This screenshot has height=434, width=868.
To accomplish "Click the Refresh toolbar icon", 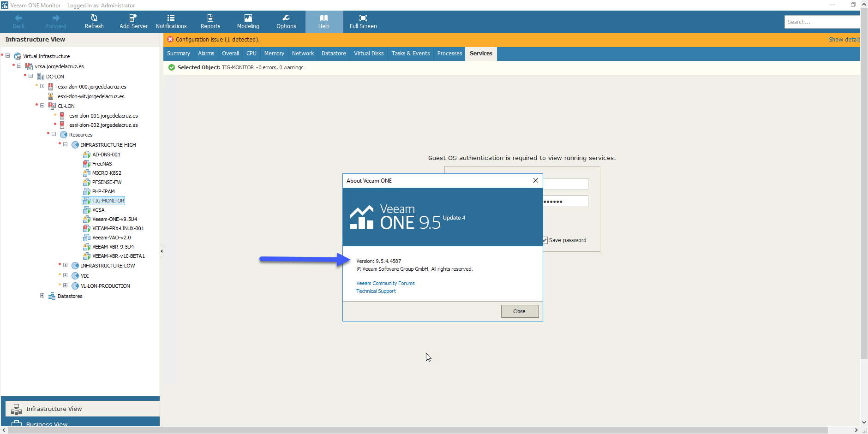I will coord(94,18).
